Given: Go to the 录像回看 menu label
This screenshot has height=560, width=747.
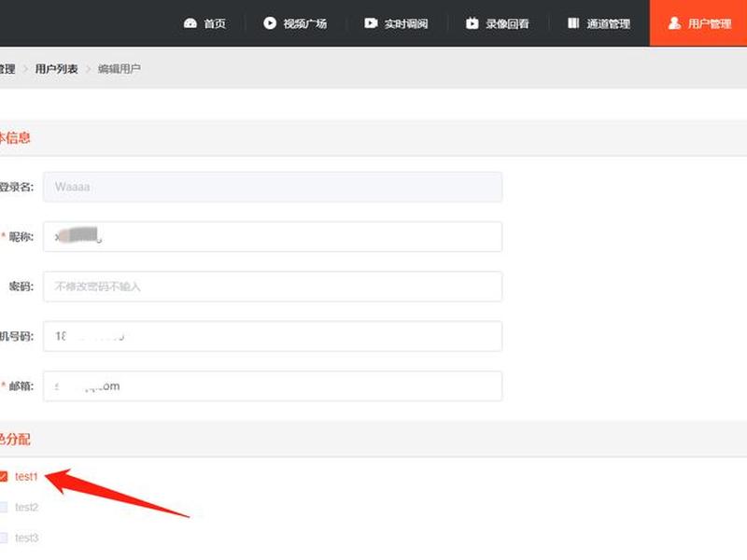Looking at the screenshot, I should (507, 23).
